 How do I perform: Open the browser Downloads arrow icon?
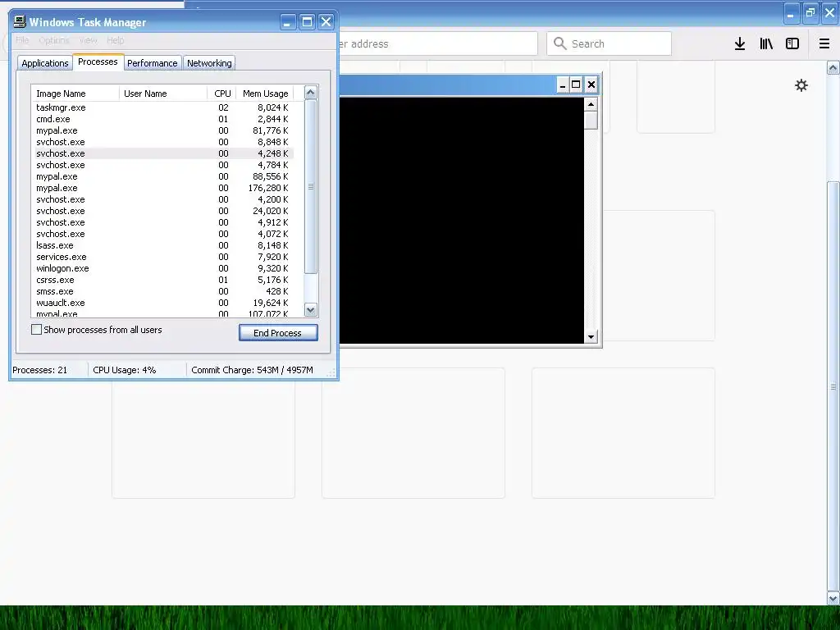point(739,44)
